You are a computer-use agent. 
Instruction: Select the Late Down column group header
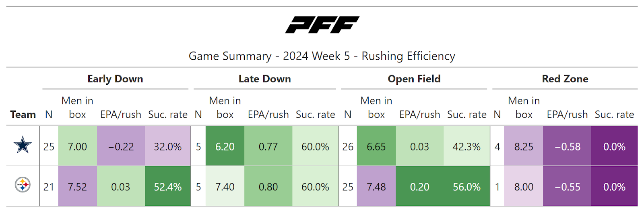click(x=264, y=79)
